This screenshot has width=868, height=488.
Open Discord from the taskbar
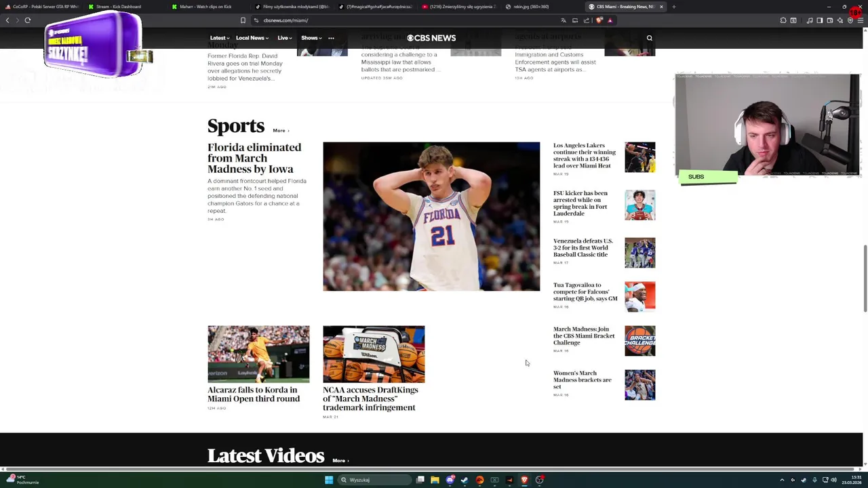(x=450, y=480)
